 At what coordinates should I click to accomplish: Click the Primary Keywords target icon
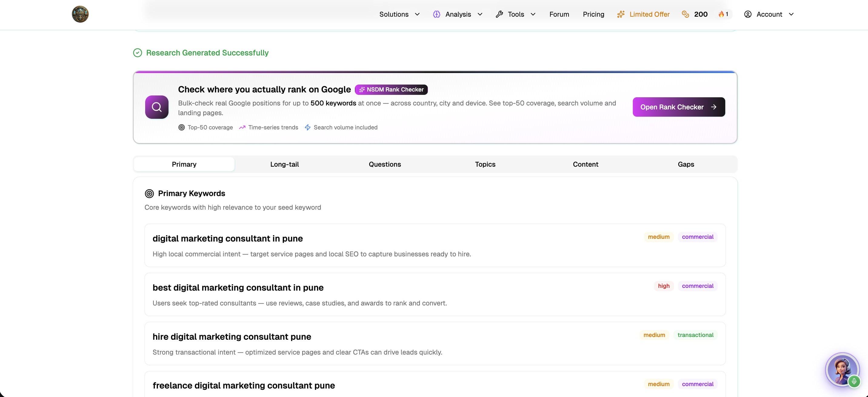click(x=149, y=193)
